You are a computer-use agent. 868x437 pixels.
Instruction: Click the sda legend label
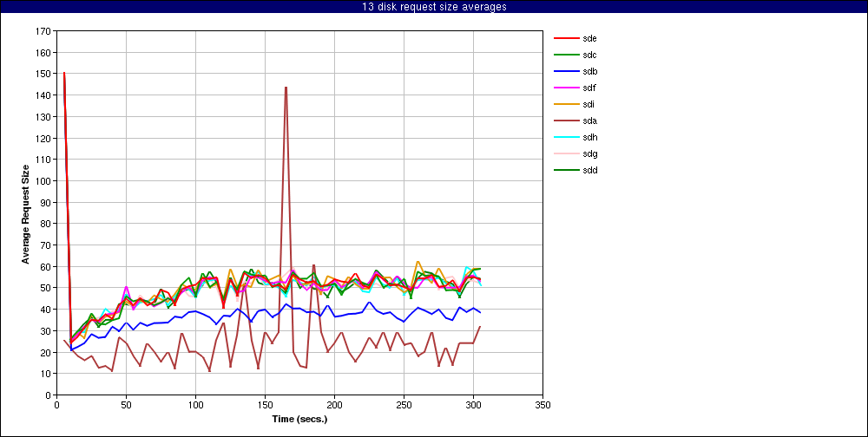(589, 121)
